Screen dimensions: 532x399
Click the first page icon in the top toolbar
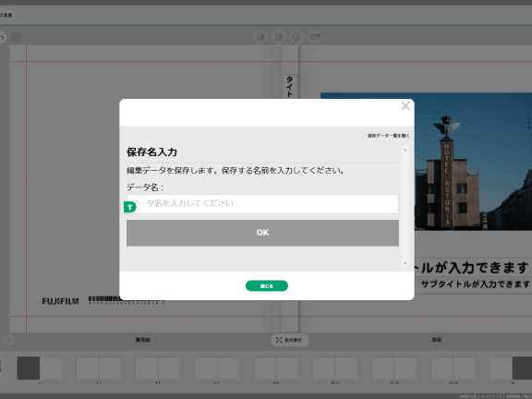pyautogui.click(x=260, y=37)
